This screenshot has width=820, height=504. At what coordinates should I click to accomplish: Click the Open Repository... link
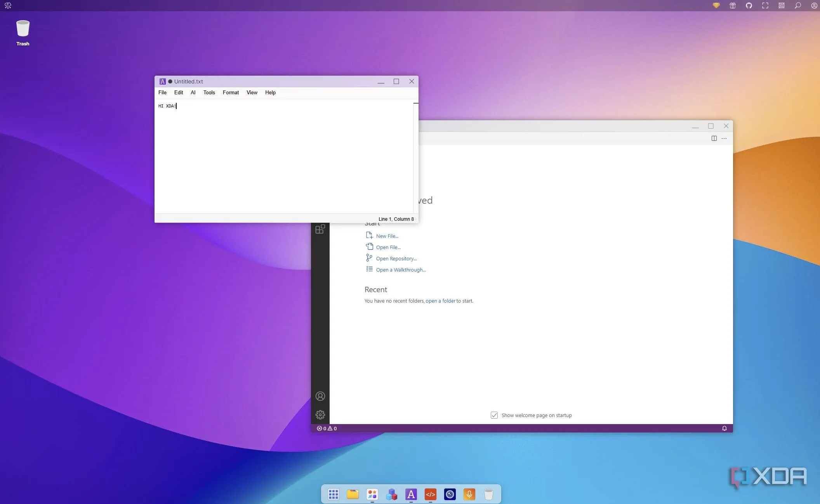click(x=396, y=258)
